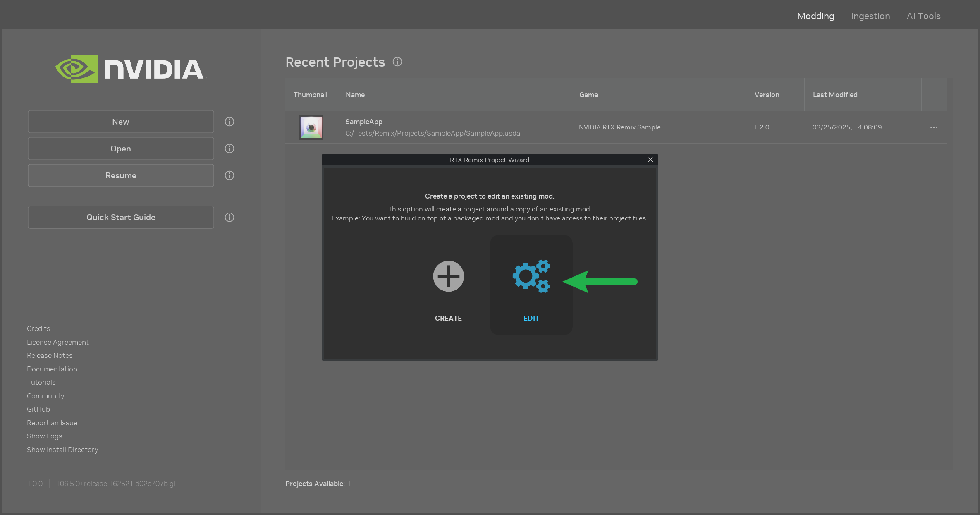This screenshot has width=980, height=515.
Task: Click info icon next to New button
Action: pos(229,122)
